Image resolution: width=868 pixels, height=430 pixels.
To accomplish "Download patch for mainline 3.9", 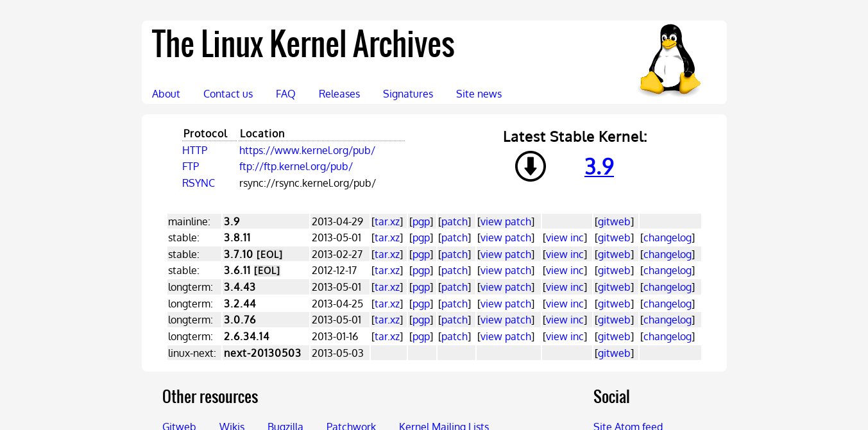I will (x=455, y=221).
